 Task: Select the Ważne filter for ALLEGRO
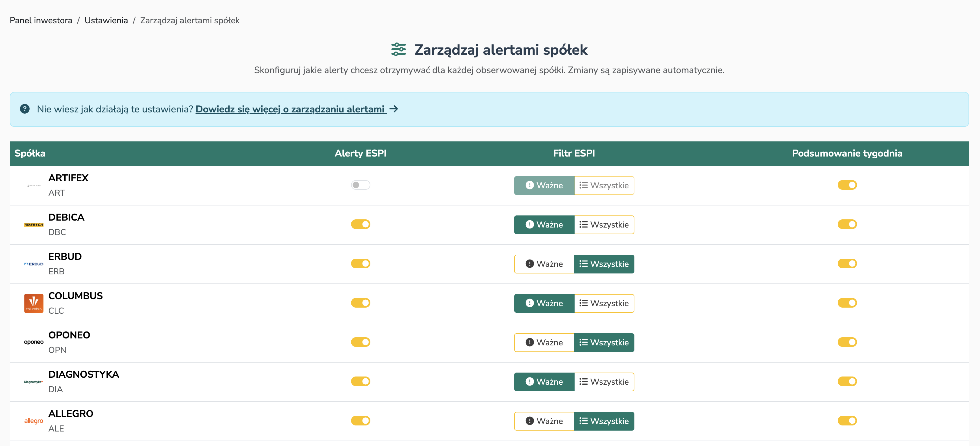click(544, 421)
